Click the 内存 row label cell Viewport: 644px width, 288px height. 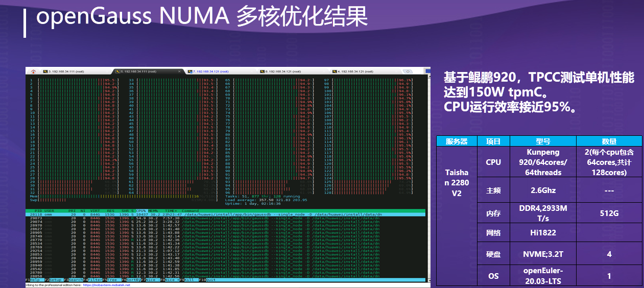point(493,213)
